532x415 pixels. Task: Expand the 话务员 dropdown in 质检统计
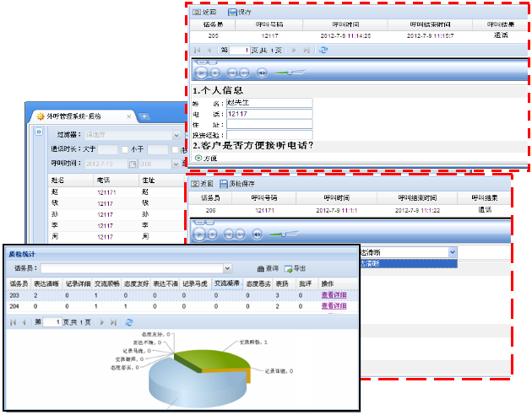(226, 267)
